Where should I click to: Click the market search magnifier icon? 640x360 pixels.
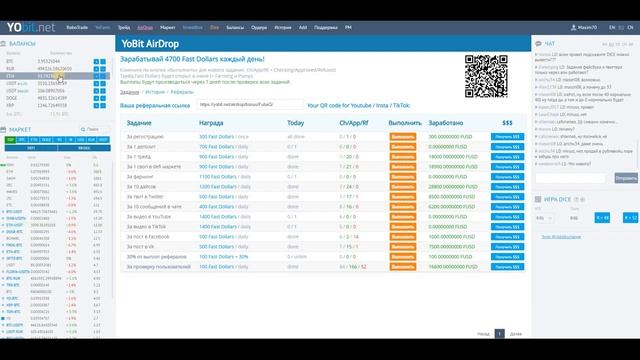pos(83,129)
